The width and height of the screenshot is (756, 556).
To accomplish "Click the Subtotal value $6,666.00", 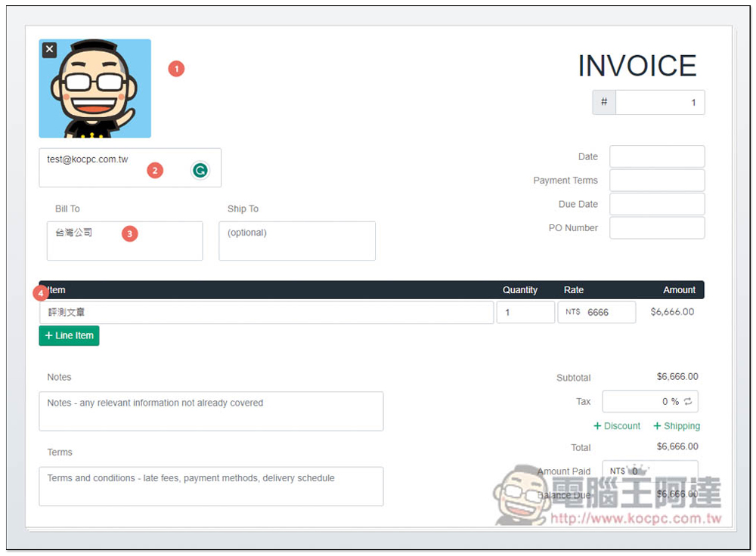I will coord(677,377).
